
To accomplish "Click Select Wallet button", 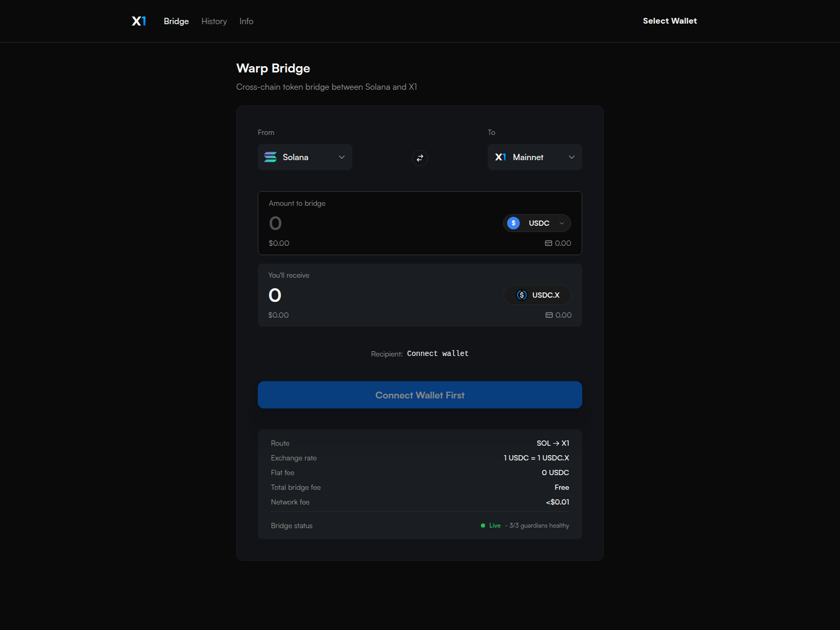I will (x=670, y=21).
